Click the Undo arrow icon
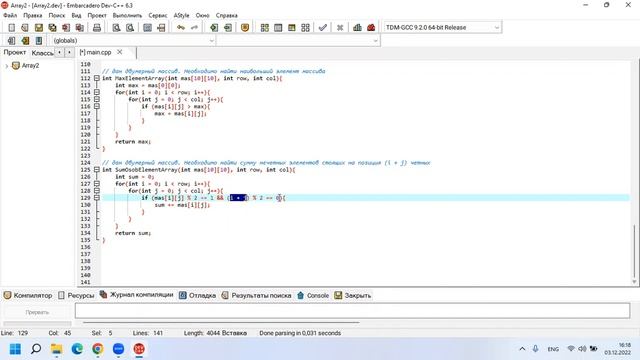 (x=181, y=28)
